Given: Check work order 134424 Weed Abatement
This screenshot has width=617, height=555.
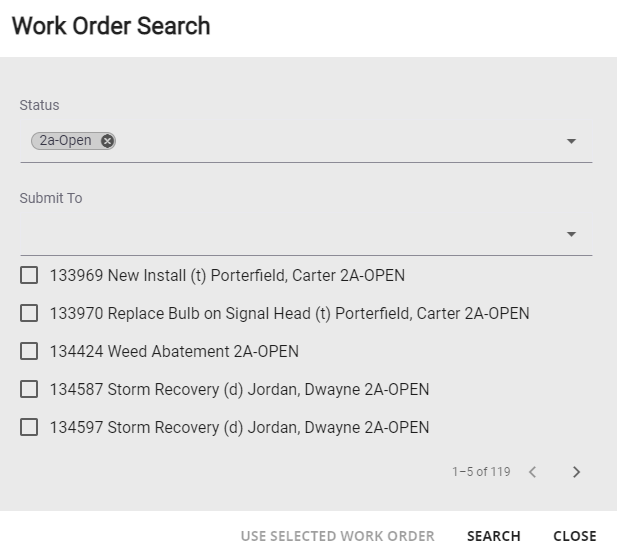Looking at the screenshot, I should click(29, 351).
